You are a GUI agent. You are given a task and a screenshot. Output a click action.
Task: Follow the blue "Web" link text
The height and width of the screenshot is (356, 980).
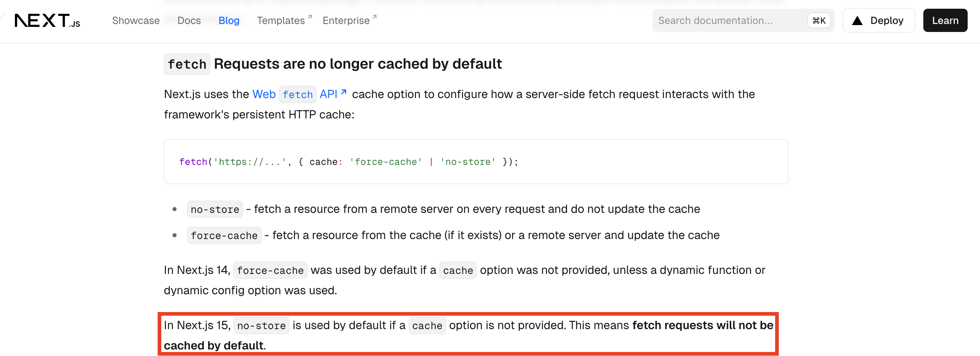click(264, 94)
